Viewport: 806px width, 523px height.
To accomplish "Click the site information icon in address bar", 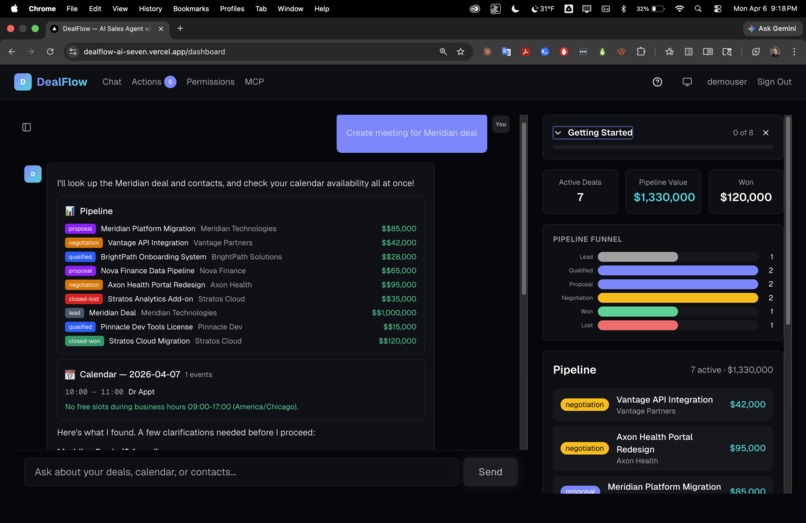I will [x=73, y=51].
